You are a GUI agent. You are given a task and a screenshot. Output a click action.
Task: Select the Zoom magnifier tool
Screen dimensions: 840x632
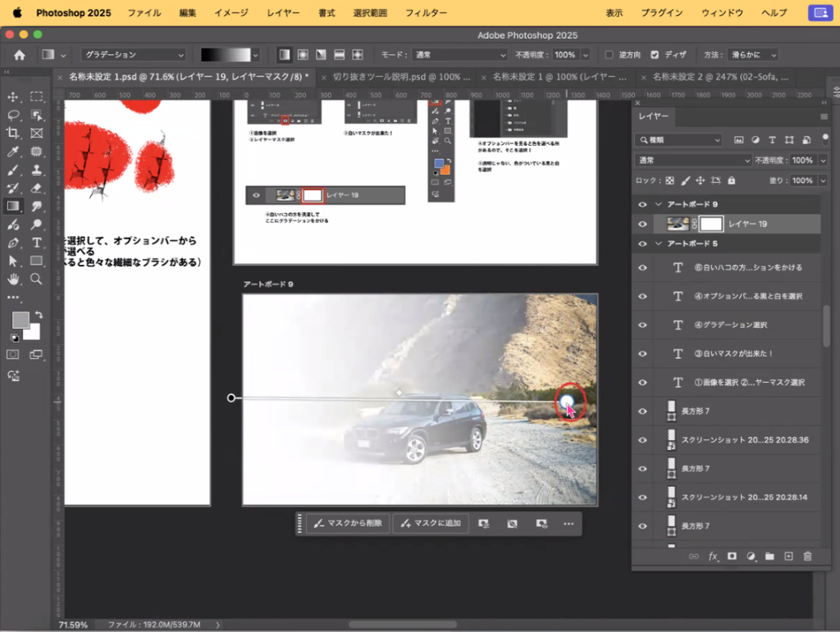pos(37,279)
